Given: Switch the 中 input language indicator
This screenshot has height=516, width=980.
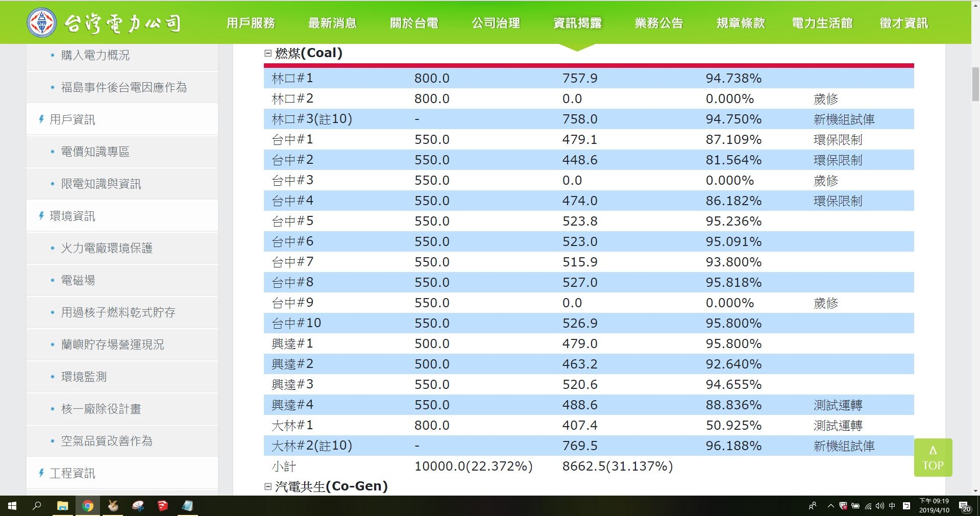Looking at the screenshot, I should [x=892, y=506].
